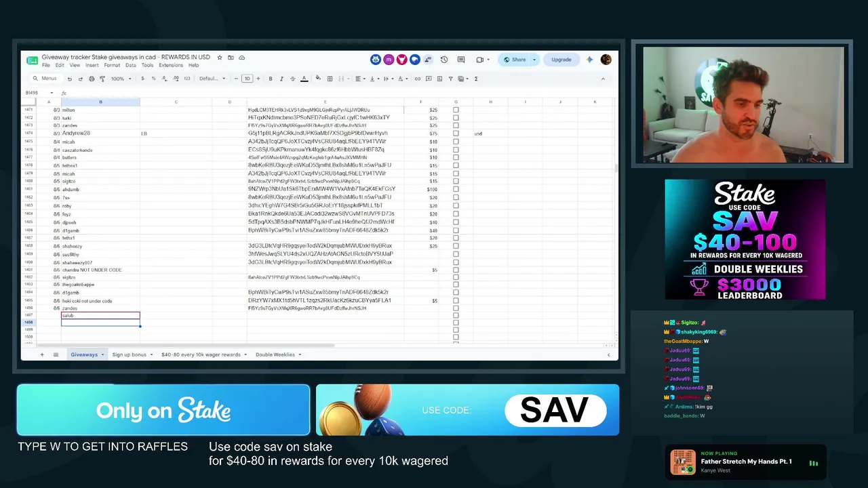Tick the checkbox in butters' row
This screenshot has width=868, height=488.
tap(456, 157)
